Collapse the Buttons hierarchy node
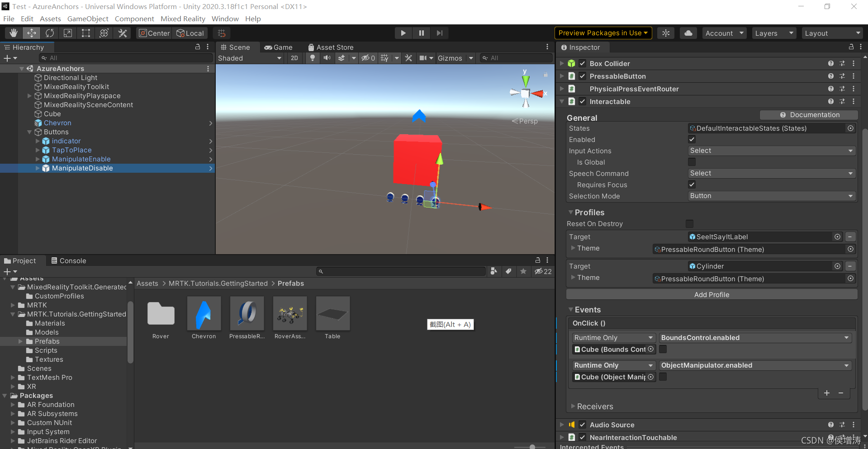 (x=29, y=132)
